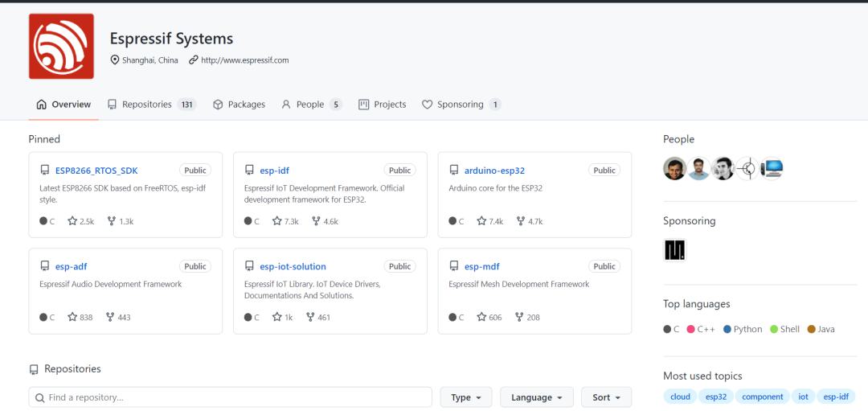Click the fork icon on ESP8266_RTOS_SDK card
868x411 pixels.
[x=111, y=221]
